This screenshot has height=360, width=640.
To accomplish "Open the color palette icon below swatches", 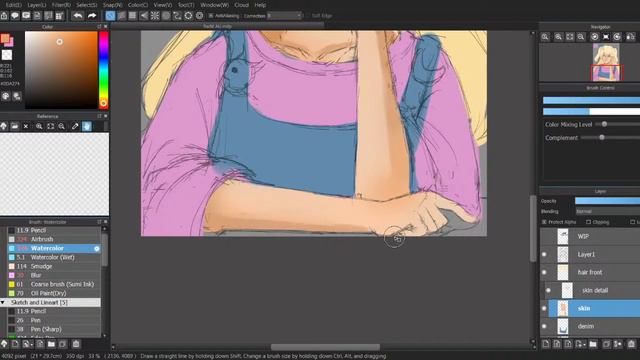I will [6, 96].
